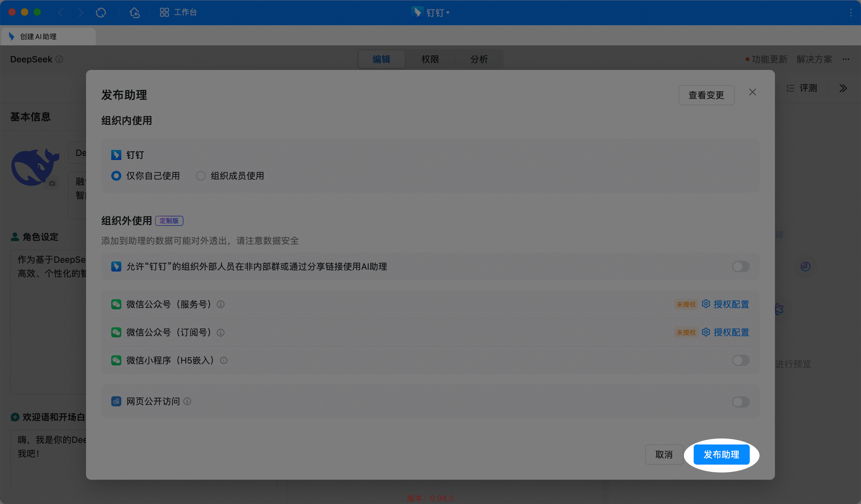Click info icon next to 网页公开访问
This screenshot has width=861, height=504.
click(x=187, y=401)
